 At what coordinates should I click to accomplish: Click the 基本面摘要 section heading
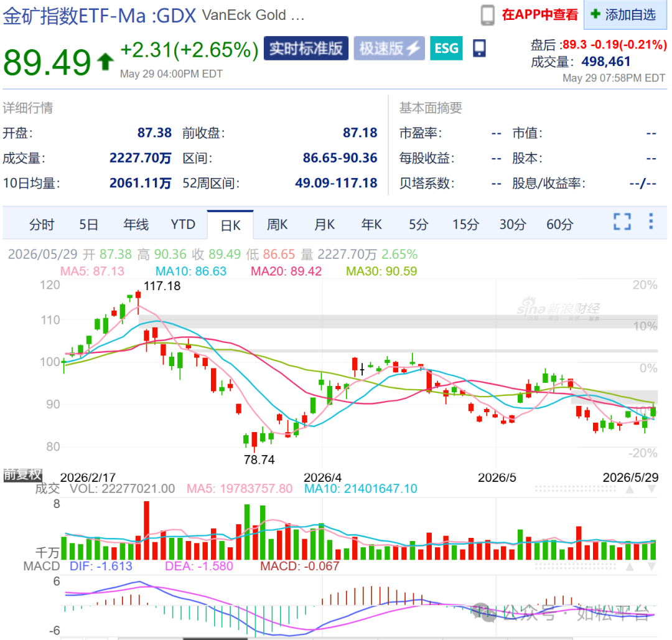431,108
